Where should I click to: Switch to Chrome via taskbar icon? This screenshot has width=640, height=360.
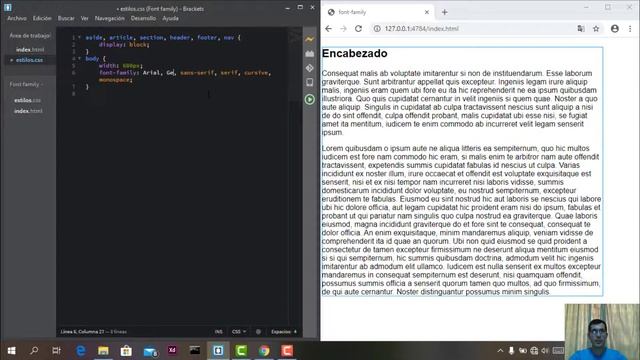pyautogui.click(x=264, y=351)
